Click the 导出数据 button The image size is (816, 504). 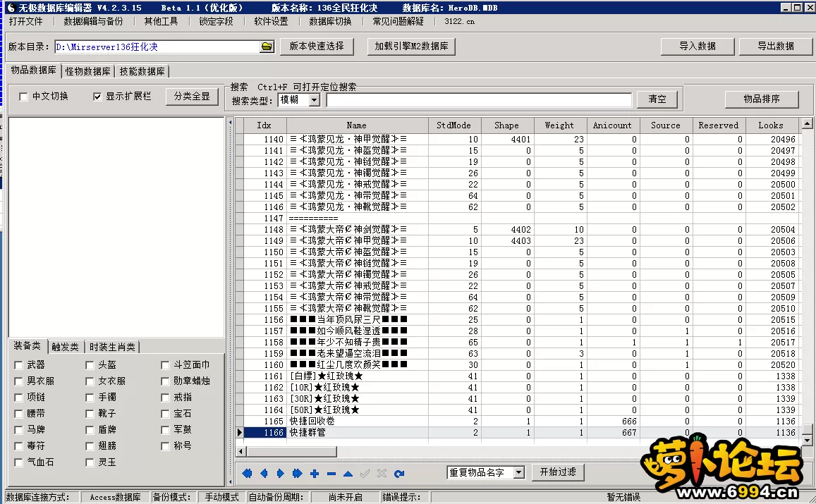click(775, 47)
